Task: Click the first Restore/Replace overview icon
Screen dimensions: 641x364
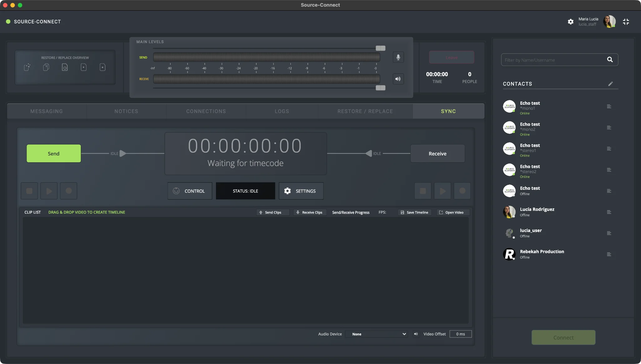Action: tap(27, 67)
